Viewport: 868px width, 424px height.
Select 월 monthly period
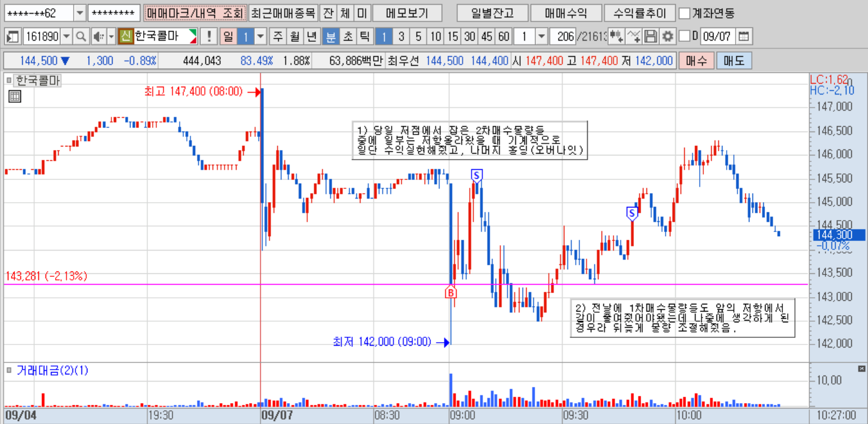[295, 36]
